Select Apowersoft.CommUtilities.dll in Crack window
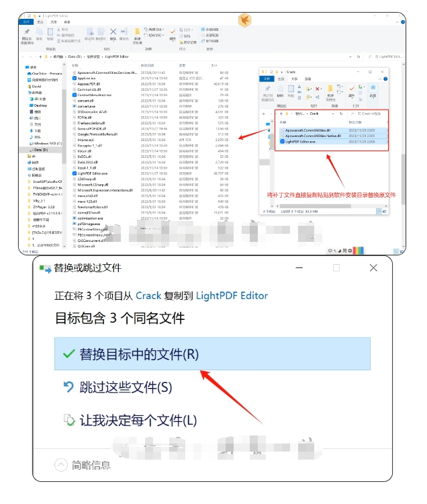This screenshot has height=504, width=427. 307,130
